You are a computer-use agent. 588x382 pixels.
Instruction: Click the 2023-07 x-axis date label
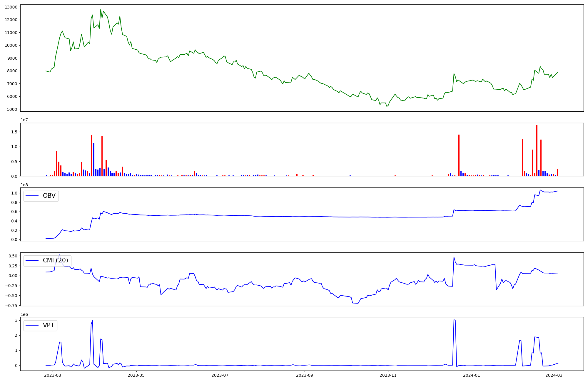coord(220,375)
